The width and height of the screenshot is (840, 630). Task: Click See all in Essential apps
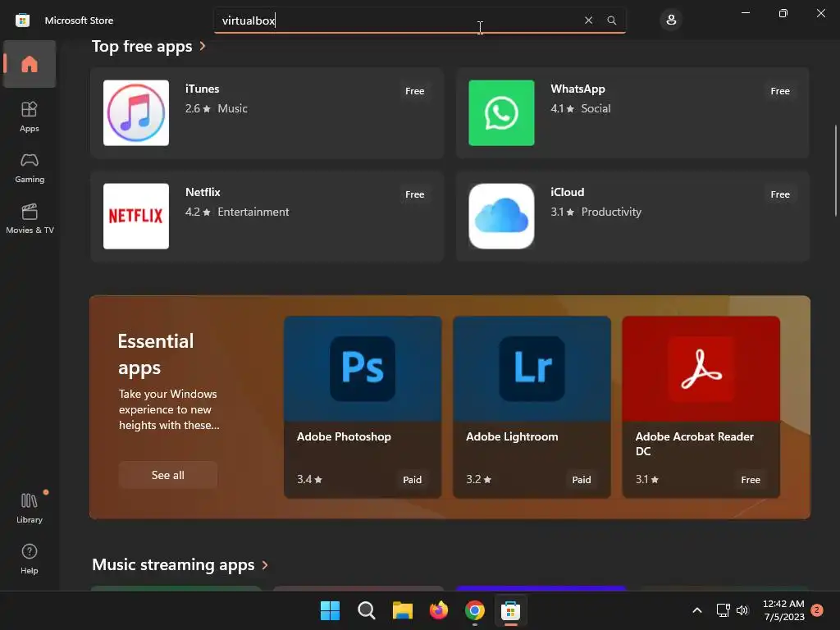tap(167, 475)
